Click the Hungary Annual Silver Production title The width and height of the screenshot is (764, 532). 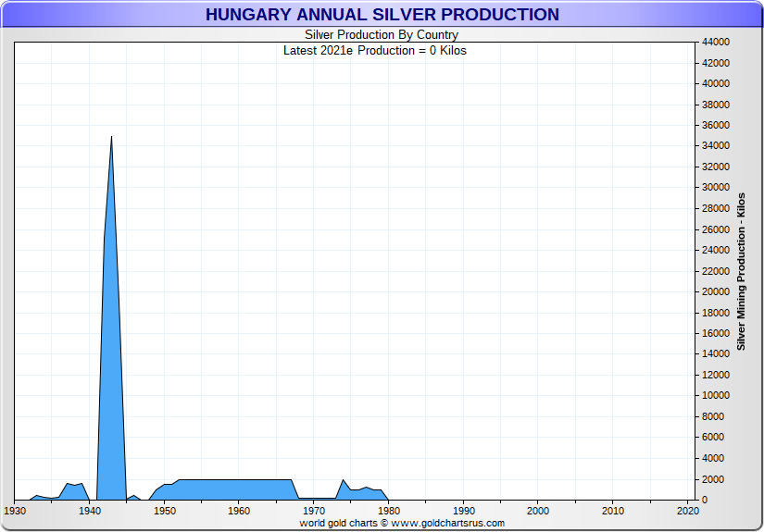tap(382, 15)
